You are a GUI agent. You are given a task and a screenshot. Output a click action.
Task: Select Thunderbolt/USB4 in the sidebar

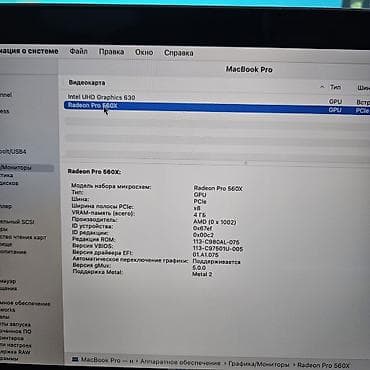point(13,152)
